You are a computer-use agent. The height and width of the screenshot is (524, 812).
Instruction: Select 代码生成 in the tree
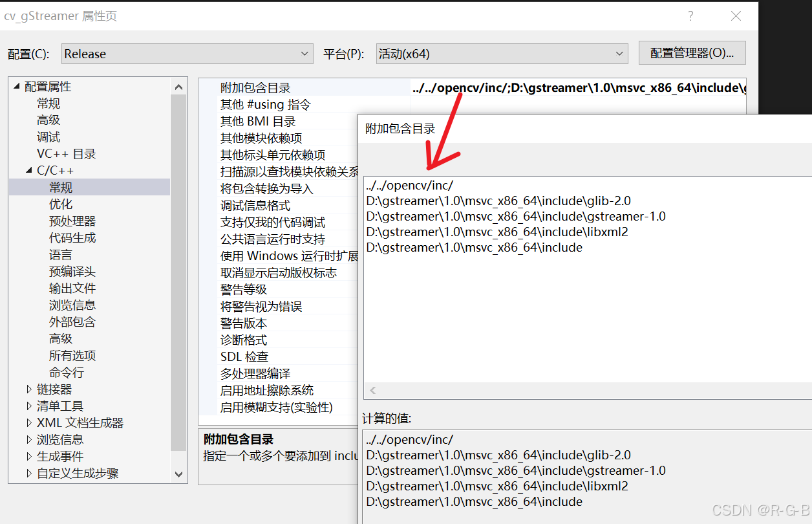click(x=72, y=238)
